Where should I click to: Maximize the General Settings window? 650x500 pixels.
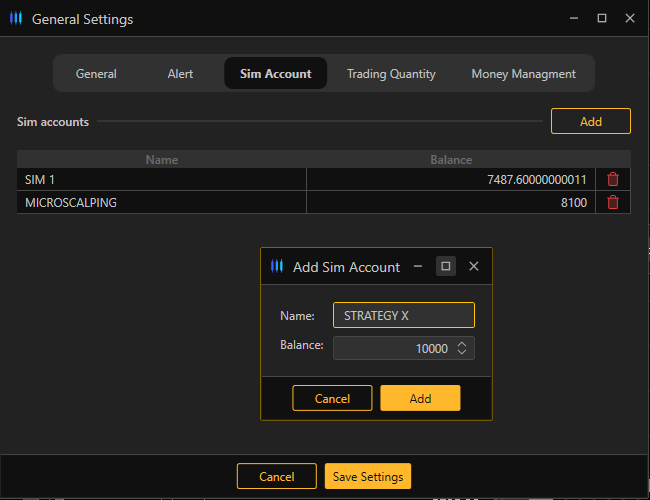[602, 18]
